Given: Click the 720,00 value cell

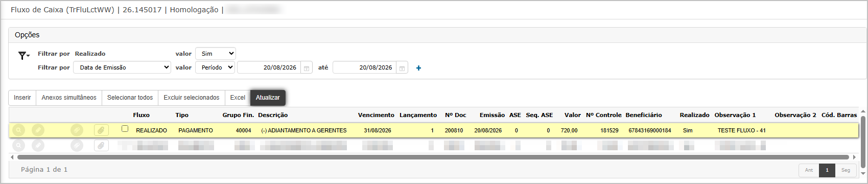Looking at the screenshot, I should [569, 130].
